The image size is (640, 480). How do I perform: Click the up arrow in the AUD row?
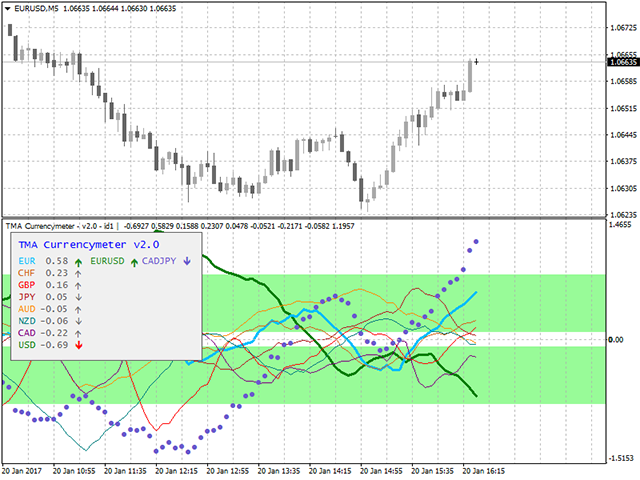[x=78, y=310]
